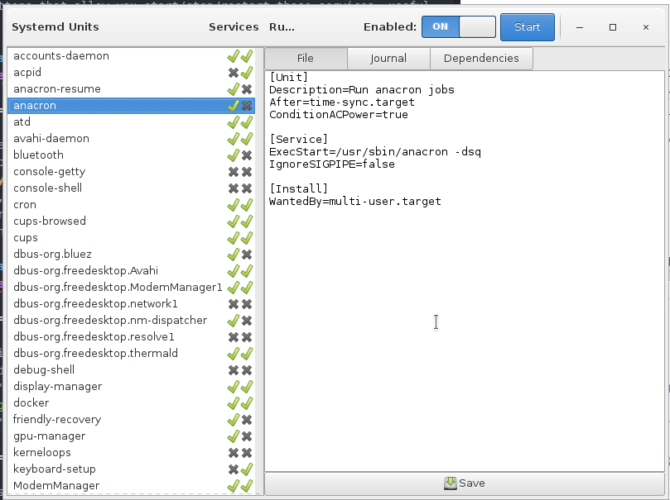Select the highlighted anacron service

pyautogui.click(x=131, y=106)
